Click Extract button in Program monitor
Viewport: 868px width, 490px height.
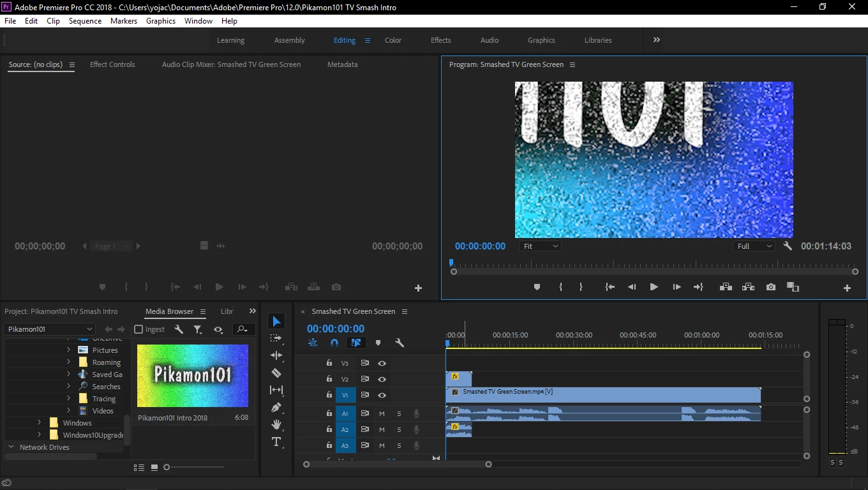(x=748, y=287)
